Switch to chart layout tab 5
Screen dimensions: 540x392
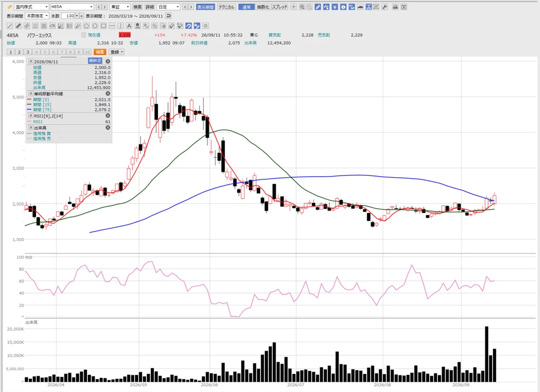coord(45,52)
